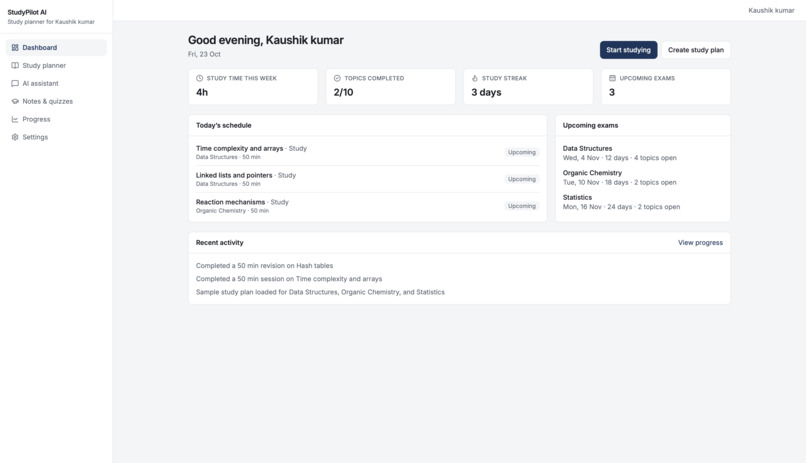806x463 pixels.
Task: Click the Settings gear icon
Action: 15,137
